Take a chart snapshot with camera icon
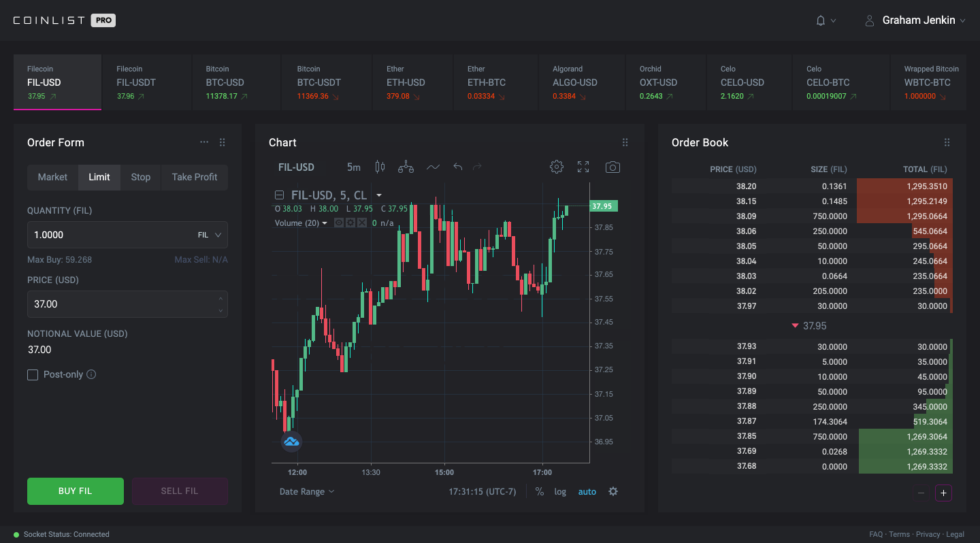The width and height of the screenshot is (980, 543). click(x=612, y=167)
